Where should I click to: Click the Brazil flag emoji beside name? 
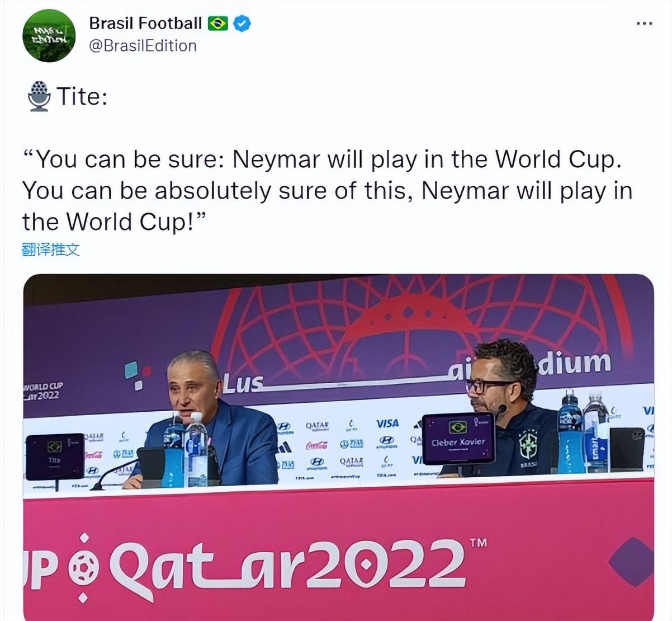(218, 23)
